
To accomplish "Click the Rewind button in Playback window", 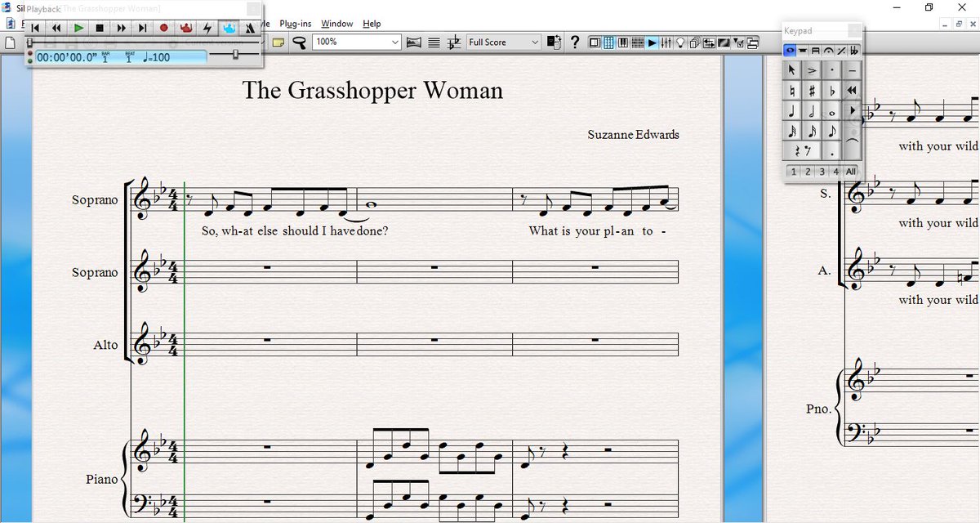I will (56, 28).
